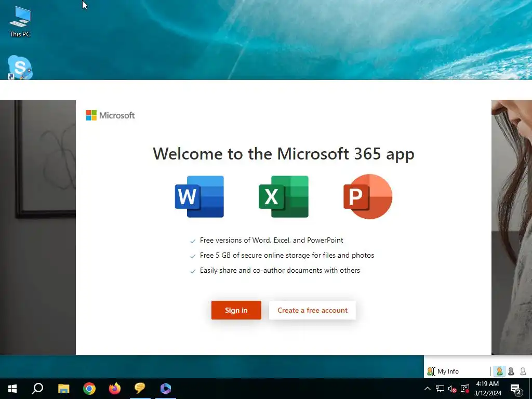The height and width of the screenshot is (399, 532).
Task: Click 'Easily share and co-author documents' text
Action: (280, 270)
